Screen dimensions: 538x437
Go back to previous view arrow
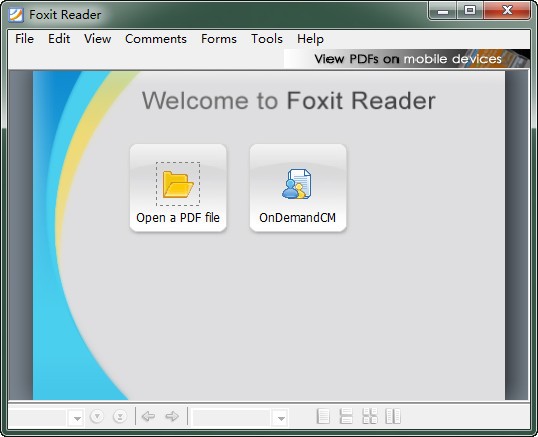tap(148, 416)
